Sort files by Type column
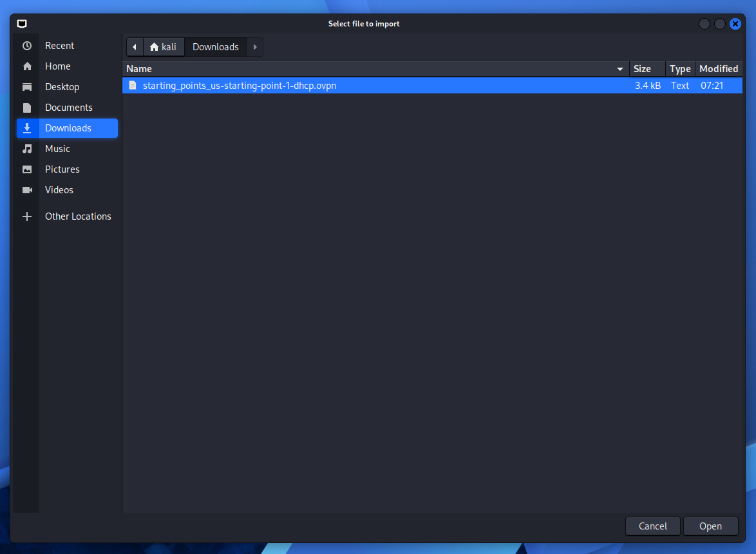 (680, 69)
